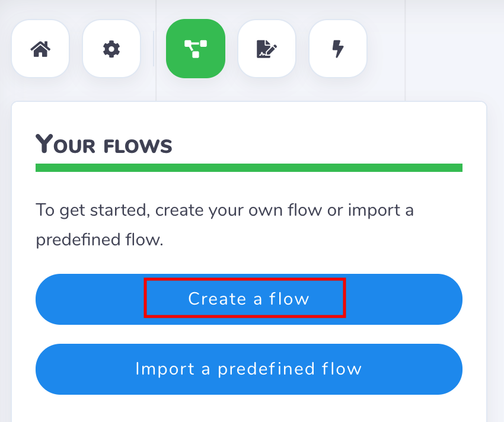Click the house symbol in top toolbar

coord(40,49)
